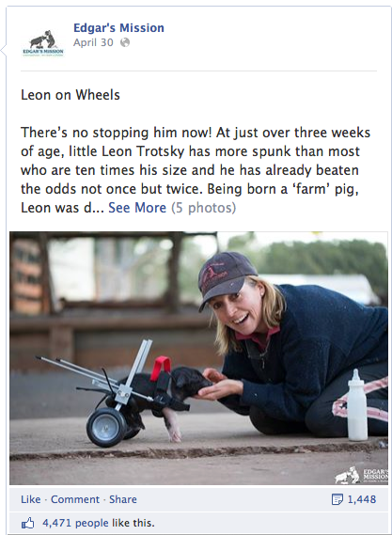View the 1,448 comments count
The height and width of the screenshot is (535, 392).
pos(362,499)
